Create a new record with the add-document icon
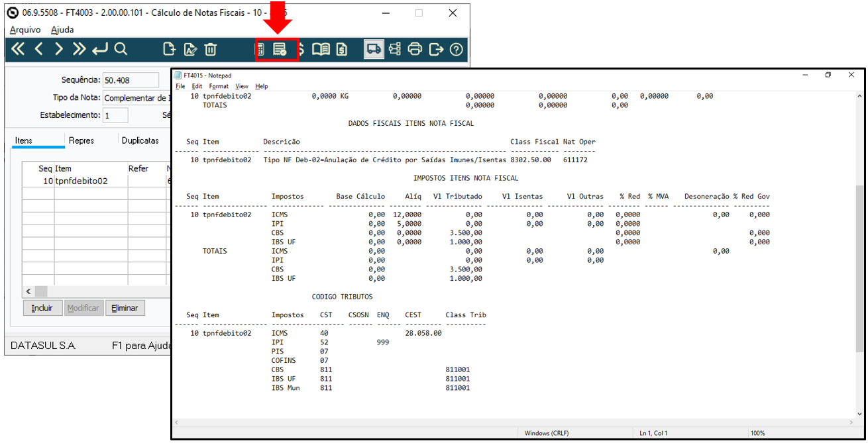 tap(170, 49)
